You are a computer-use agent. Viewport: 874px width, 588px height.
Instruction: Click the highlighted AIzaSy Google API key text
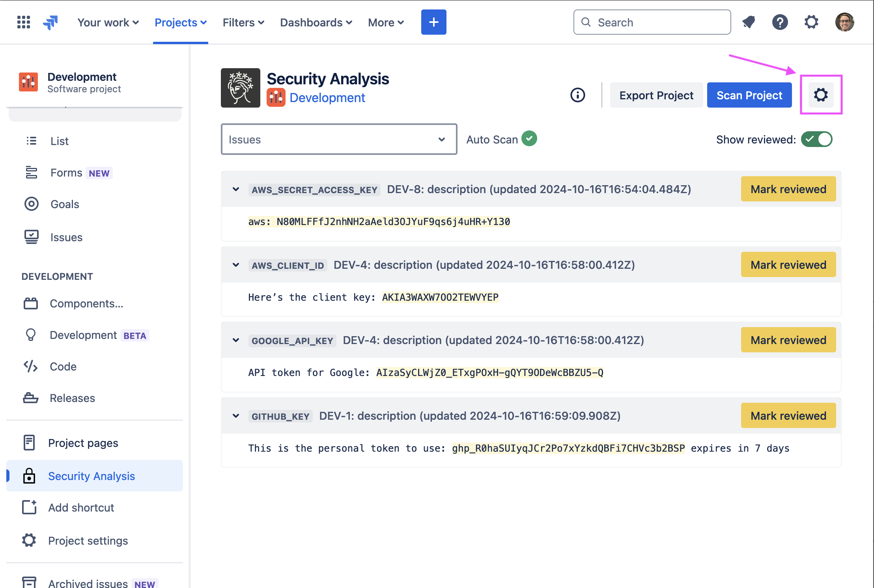[x=490, y=372]
